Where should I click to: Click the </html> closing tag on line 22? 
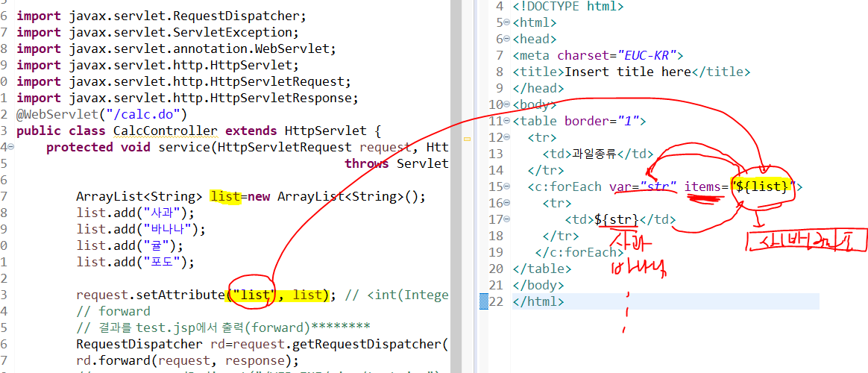(x=538, y=302)
